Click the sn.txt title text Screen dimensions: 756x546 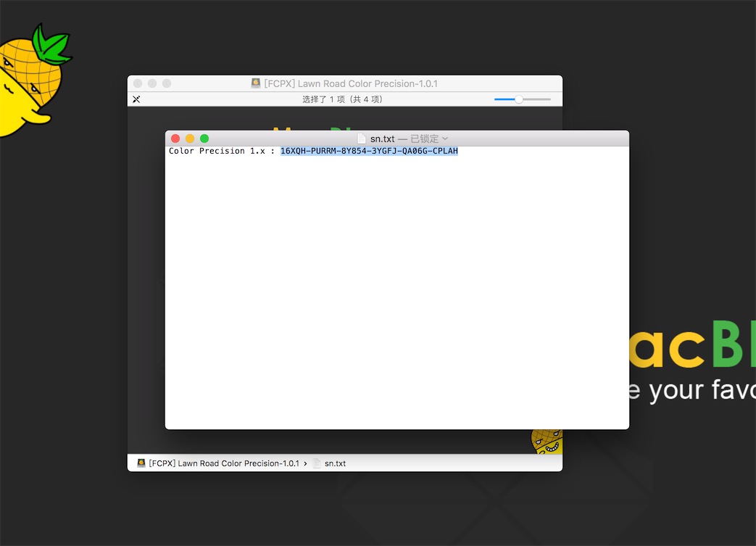pos(382,139)
